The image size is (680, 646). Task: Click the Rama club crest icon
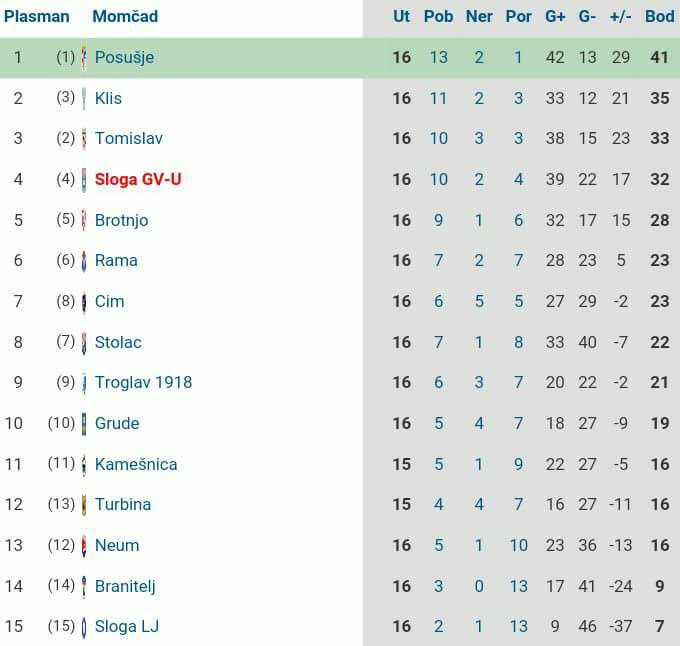(x=84, y=261)
